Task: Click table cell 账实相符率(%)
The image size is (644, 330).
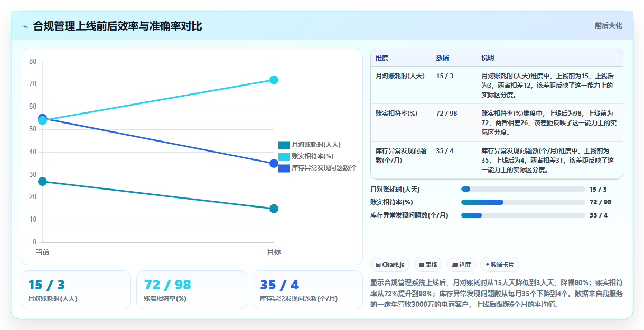Action: (396, 114)
